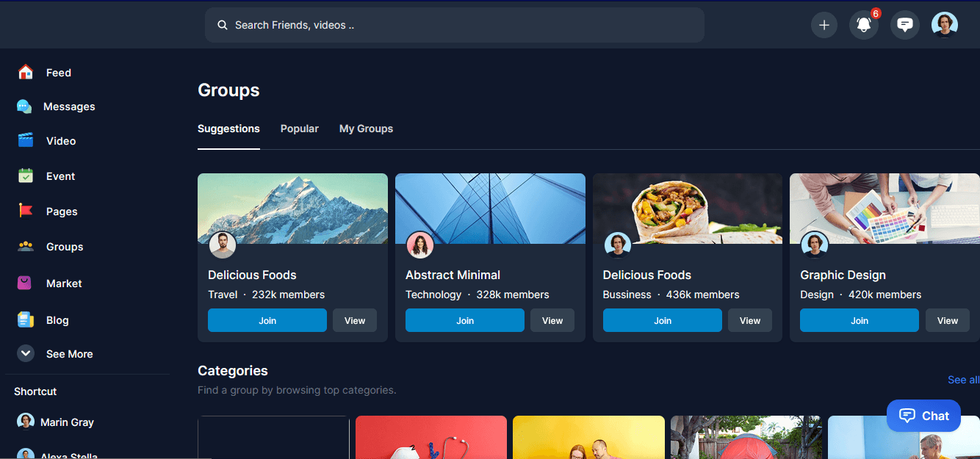This screenshot has width=980, height=459.
Task: Open notifications bell with badge 6
Action: tap(864, 25)
